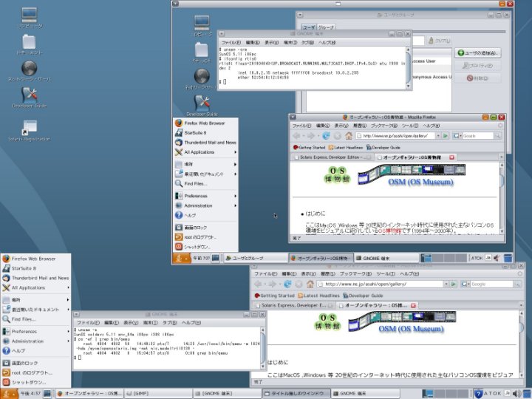The width and height of the screenshot is (532, 399).
Task: Click the nested panel's muted volume icon
Action: tap(497, 258)
